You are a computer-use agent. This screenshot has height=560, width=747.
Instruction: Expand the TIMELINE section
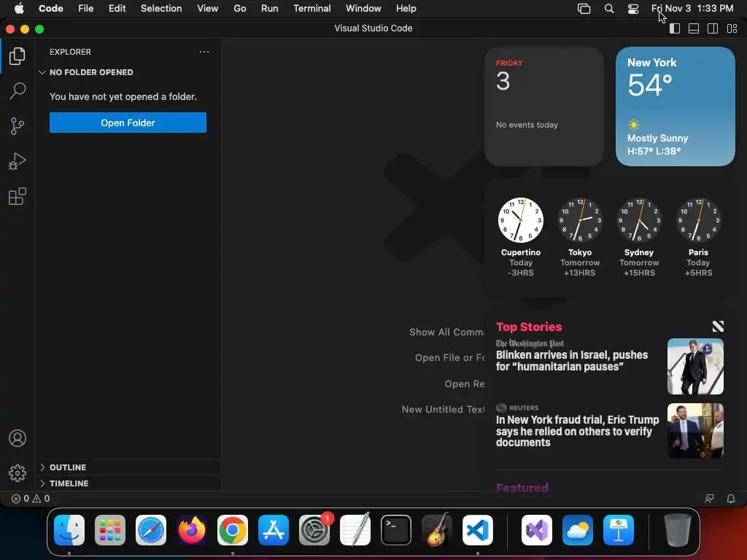128,483
